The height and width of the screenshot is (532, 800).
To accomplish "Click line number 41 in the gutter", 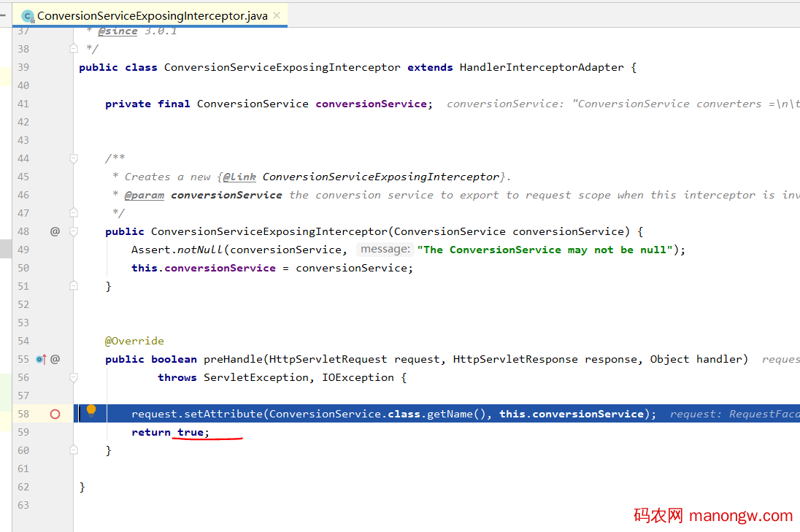I will point(23,104).
